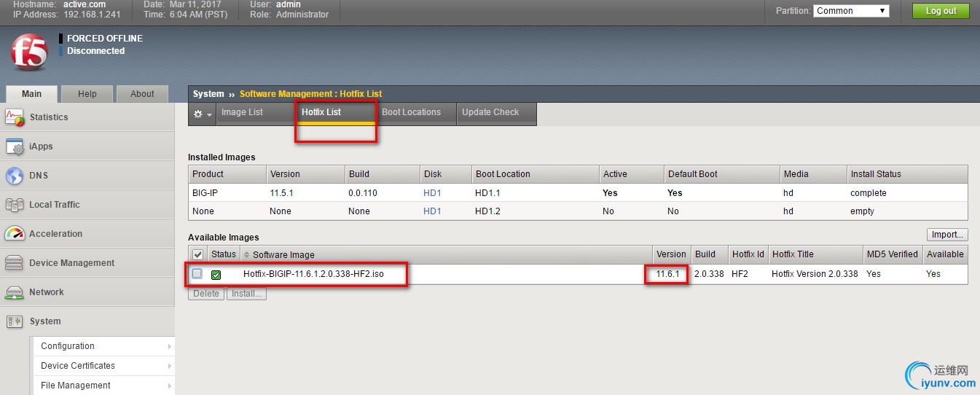The image size is (980, 395).
Task: Select the Device Management menu label
Action: click(72, 263)
